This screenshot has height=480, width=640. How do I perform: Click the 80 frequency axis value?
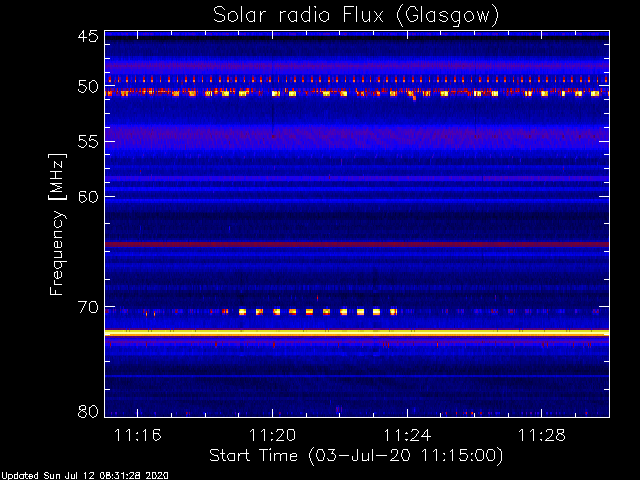pos(88,411)
